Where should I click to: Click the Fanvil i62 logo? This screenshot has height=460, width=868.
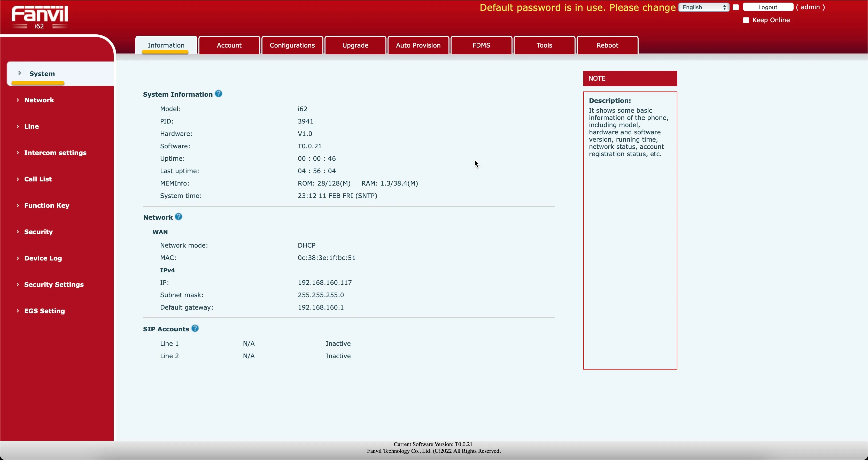pyautogui.click(x=40, y=17)
